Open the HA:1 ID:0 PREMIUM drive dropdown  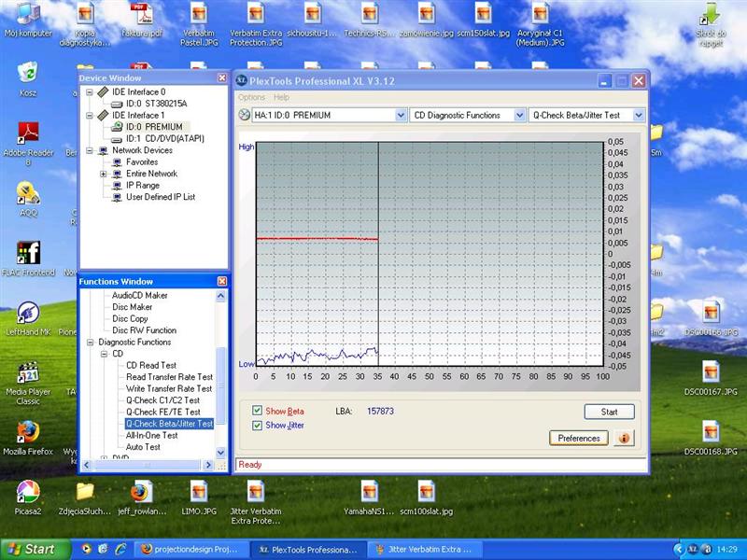tap(401, 115)
